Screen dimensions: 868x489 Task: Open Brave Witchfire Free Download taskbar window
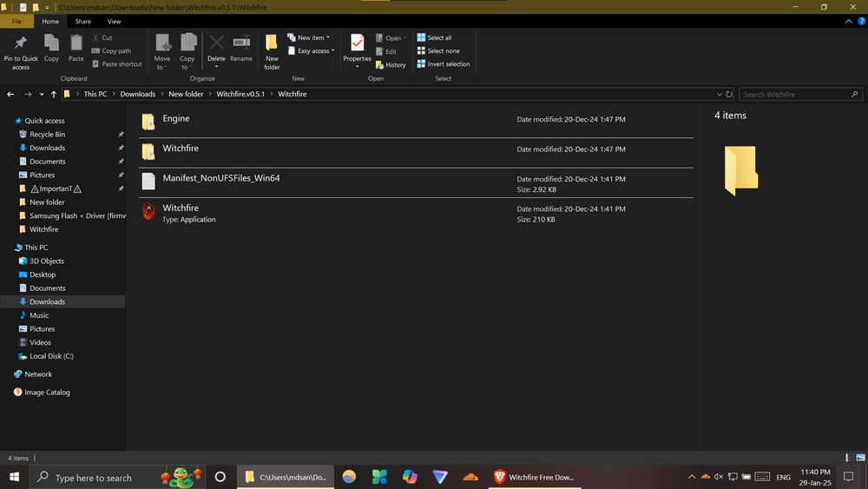(x=534, y=477)
